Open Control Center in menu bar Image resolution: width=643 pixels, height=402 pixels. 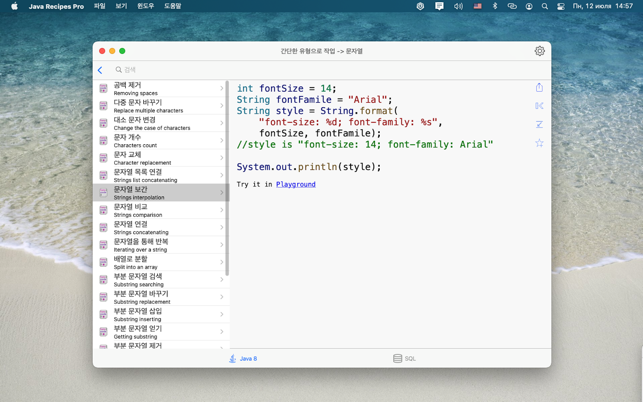click(x=561, y=6)
